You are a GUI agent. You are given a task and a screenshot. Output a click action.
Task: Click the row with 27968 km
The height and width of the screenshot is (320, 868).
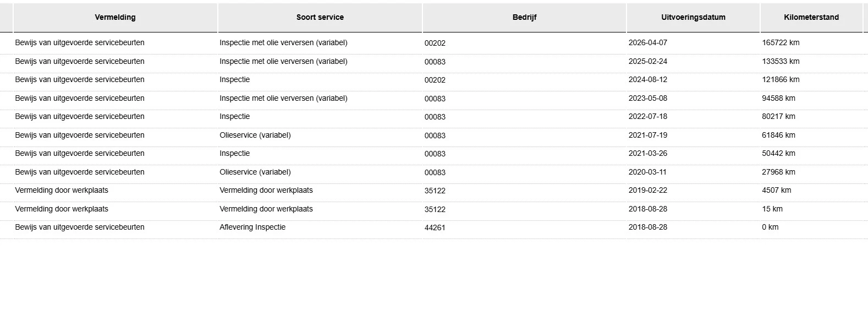point(434,172)
